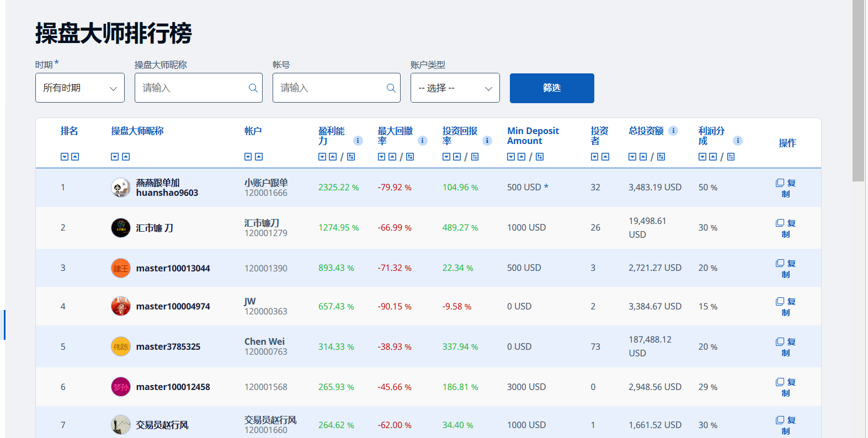Click search icon in 操盘大师昵称 field

(253, 88)
